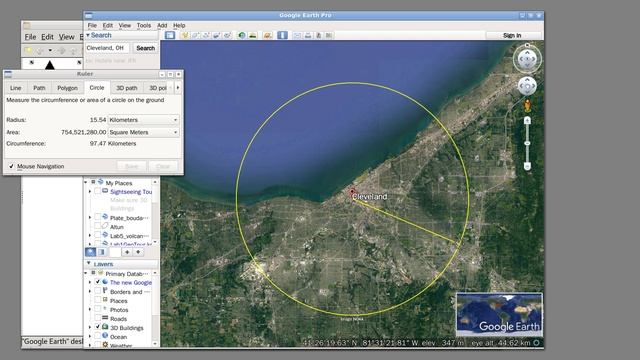This screenshot has width=640, height=360.
Task: Switch to the Line ruler tab
Action: [x=16, y=88]
